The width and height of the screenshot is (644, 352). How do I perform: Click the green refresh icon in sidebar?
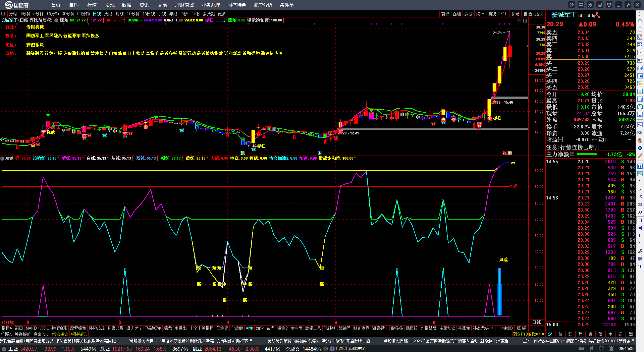[x=640, y=174]
